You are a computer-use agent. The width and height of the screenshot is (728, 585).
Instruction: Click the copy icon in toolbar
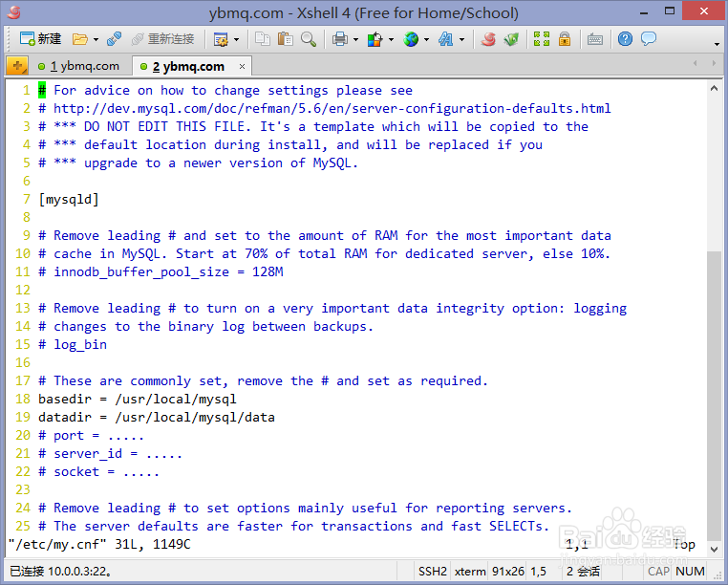tap(263, 39)
